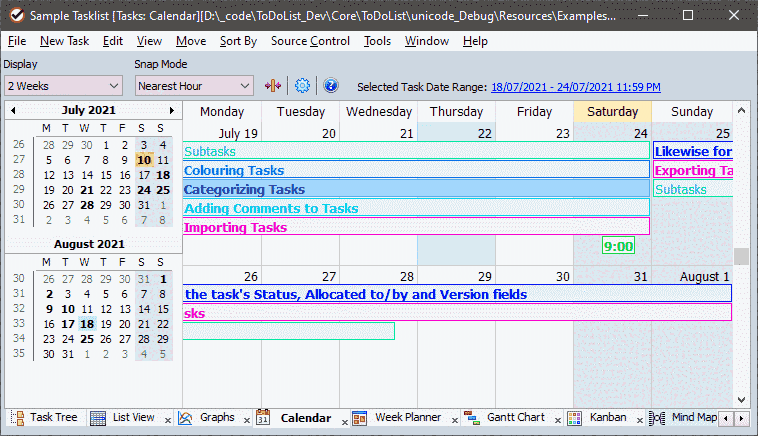Click the August 1 date label
758x436 pixels.
704,276
